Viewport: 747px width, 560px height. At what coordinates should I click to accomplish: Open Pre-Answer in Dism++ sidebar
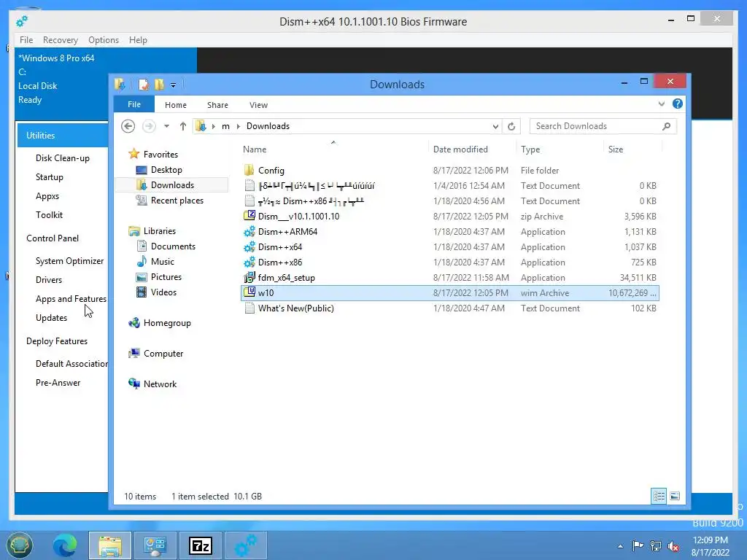[x=58, y=383]
